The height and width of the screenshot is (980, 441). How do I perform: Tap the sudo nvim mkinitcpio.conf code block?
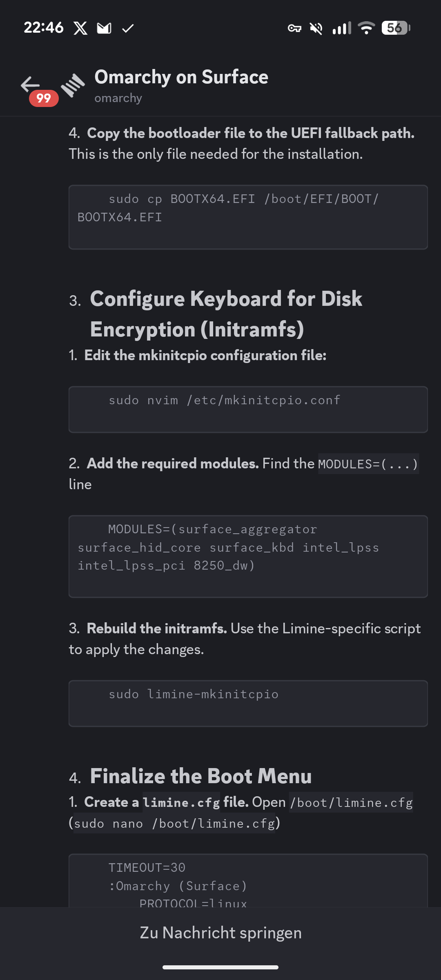tap(248, 409)
